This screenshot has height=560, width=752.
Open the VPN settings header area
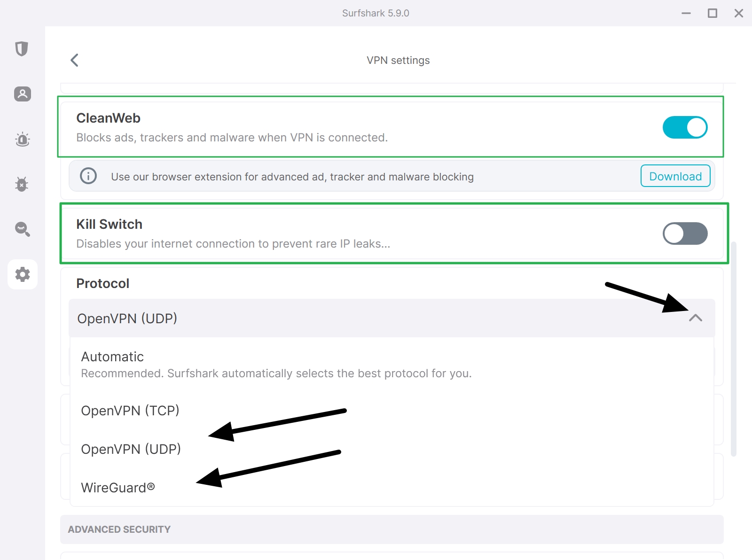[398, 60]
